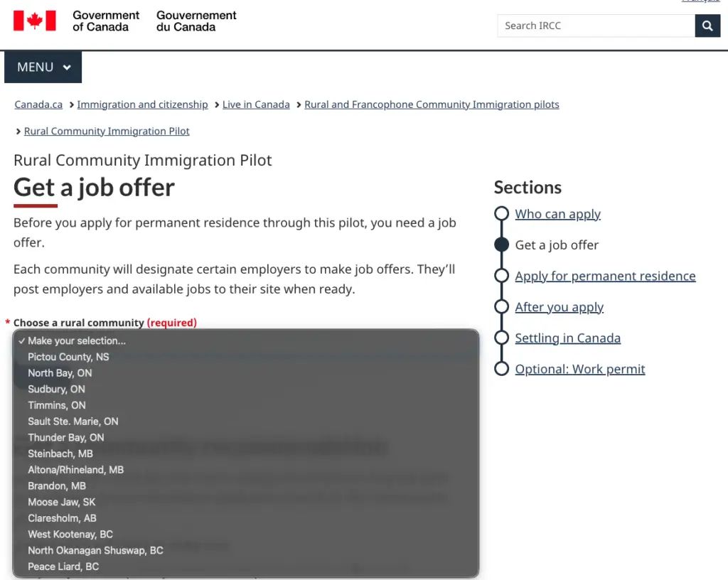Open Apply for permanent residence section link
The height and width of the screenshot is (580, 728).
(x=605, y=276)
